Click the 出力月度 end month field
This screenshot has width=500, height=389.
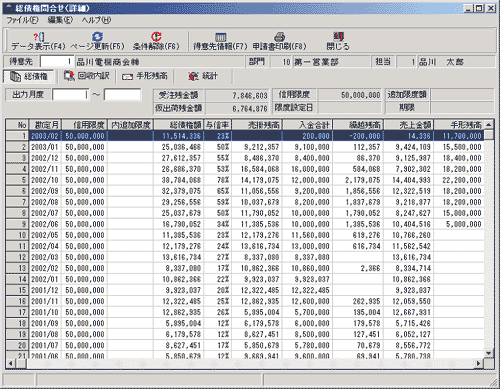coord(122,95)
